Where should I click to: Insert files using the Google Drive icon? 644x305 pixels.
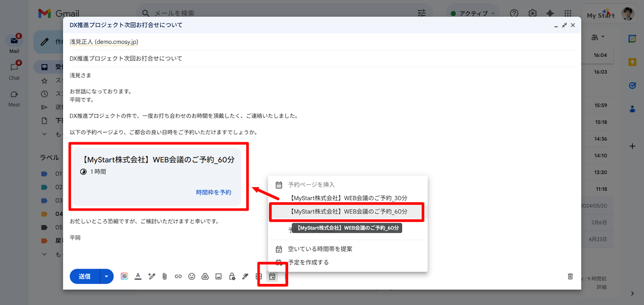(x=205, y=276)
